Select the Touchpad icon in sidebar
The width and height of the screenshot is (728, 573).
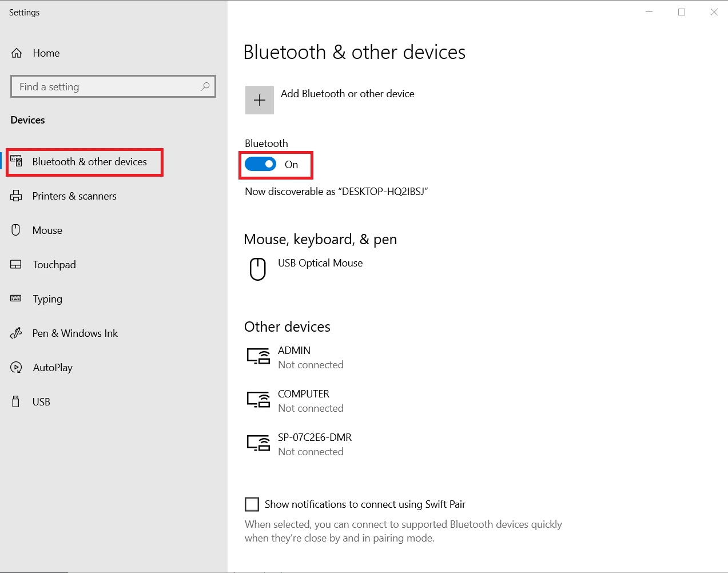pyautogui.click(x=16, y=264)
